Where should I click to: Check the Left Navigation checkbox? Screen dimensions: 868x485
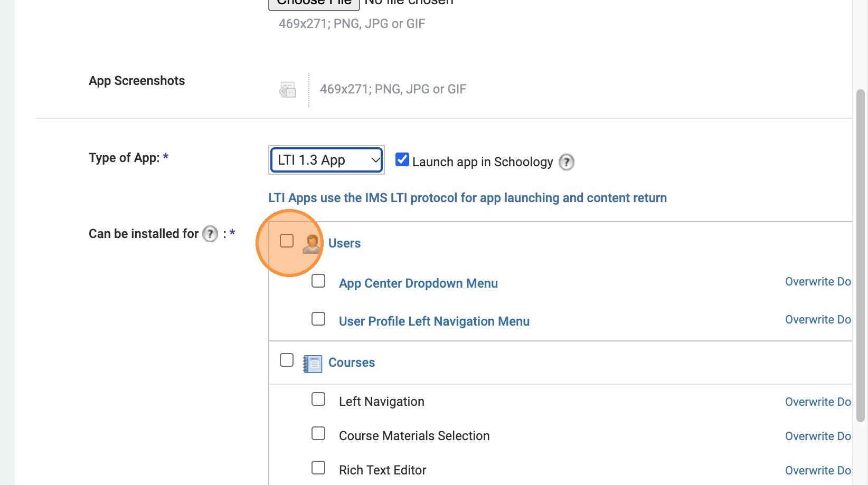coord(318,399)
